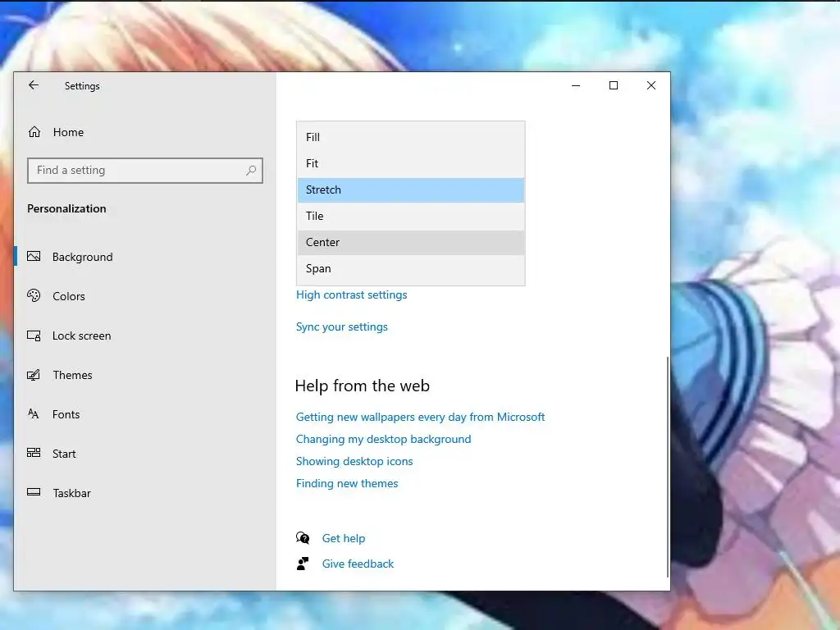Close the Settings window
This screenshot has height=630, width=840.
click(651, 85)
